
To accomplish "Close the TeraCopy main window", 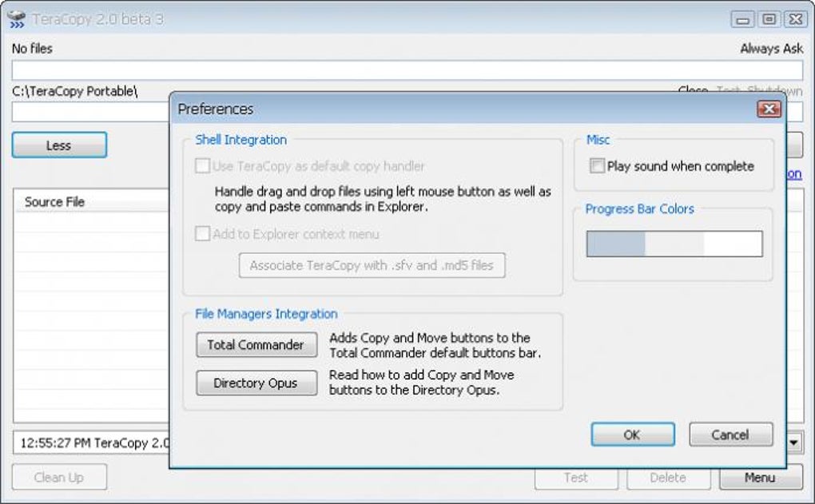I will click(x=795, y=20).
